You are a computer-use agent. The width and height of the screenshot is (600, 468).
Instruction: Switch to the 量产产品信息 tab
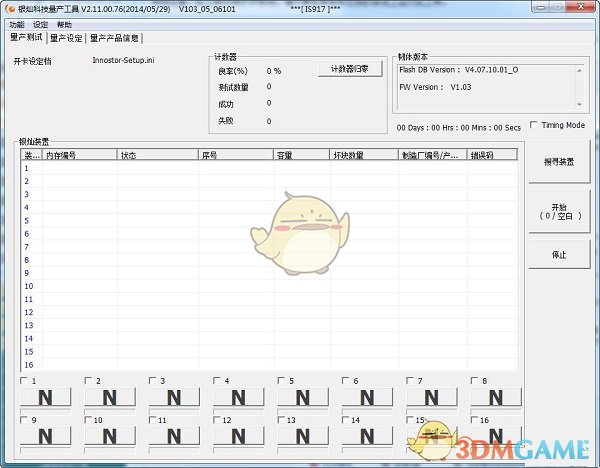(x=114, y=38)
